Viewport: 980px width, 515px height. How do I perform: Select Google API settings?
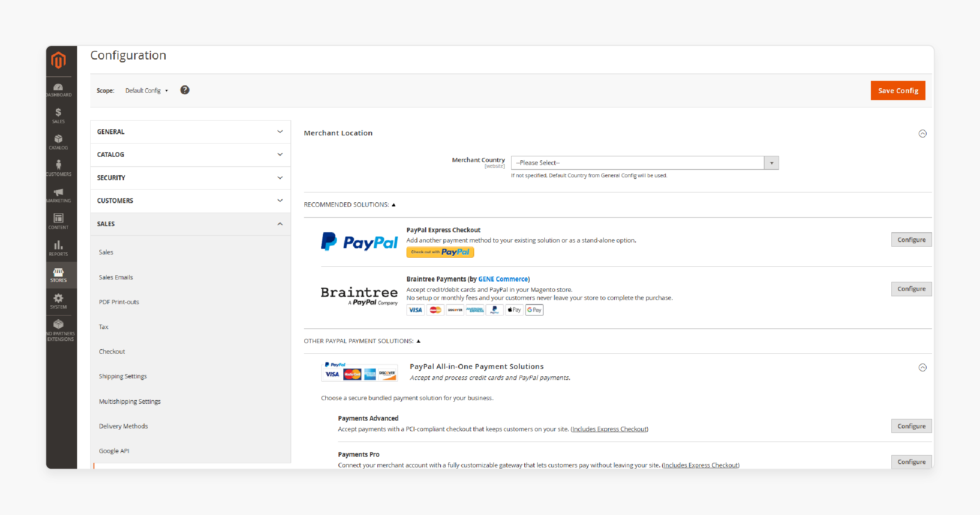point(114,451)
